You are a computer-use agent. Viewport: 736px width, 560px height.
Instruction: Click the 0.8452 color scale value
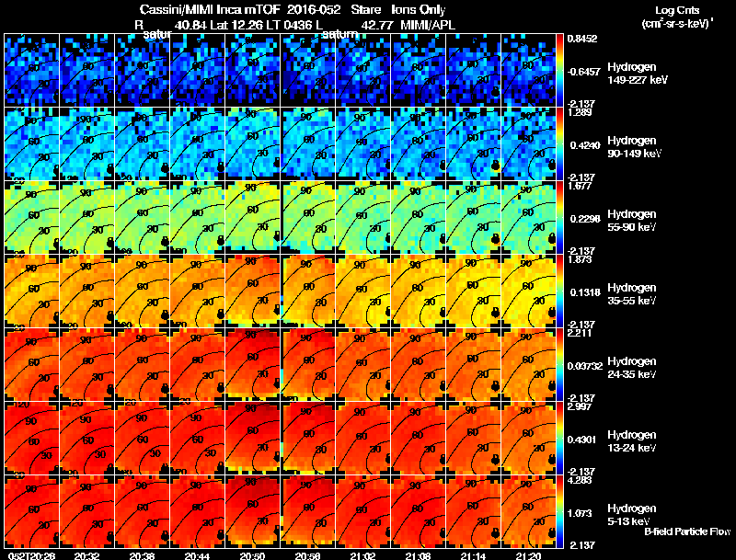582,39
